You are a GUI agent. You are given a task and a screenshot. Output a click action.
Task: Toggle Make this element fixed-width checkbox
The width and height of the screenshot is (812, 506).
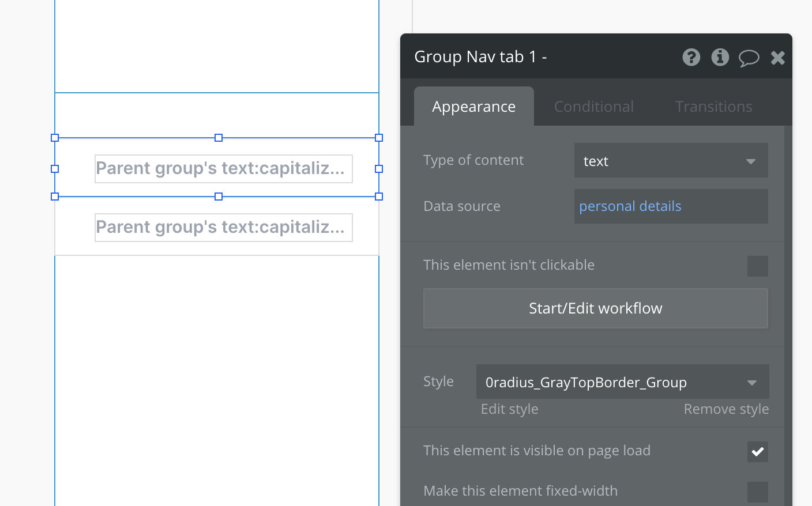click(x=758, y=492)
